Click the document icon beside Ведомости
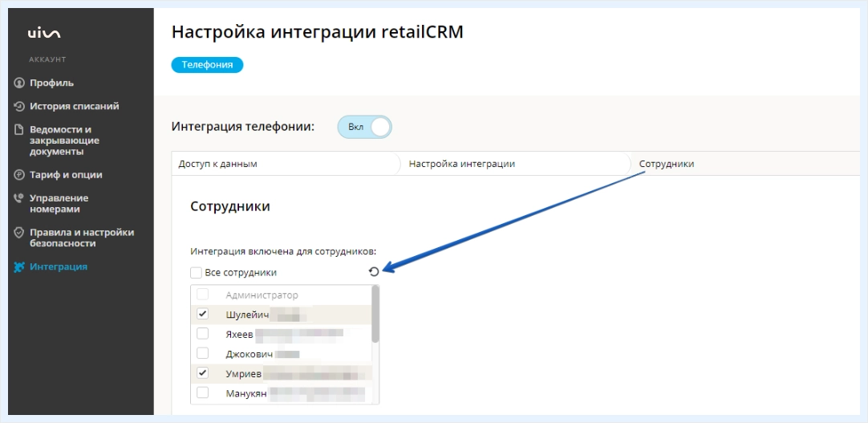This screenshot has height=423, width=868. point(19,129)
